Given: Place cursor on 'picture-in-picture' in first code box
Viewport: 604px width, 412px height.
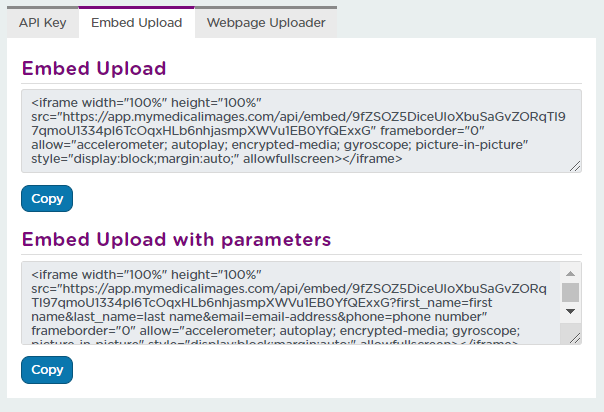Looking at the screenshot, I should pyautogui.click(x=470, y=145).
